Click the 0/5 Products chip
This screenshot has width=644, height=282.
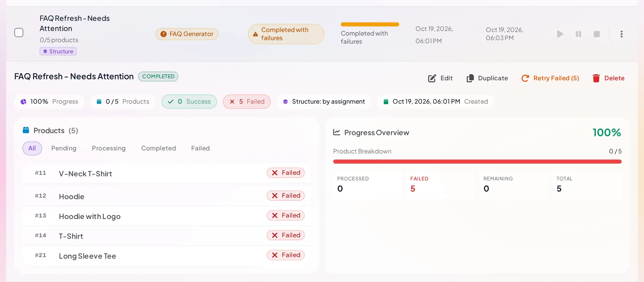[123, 102]
